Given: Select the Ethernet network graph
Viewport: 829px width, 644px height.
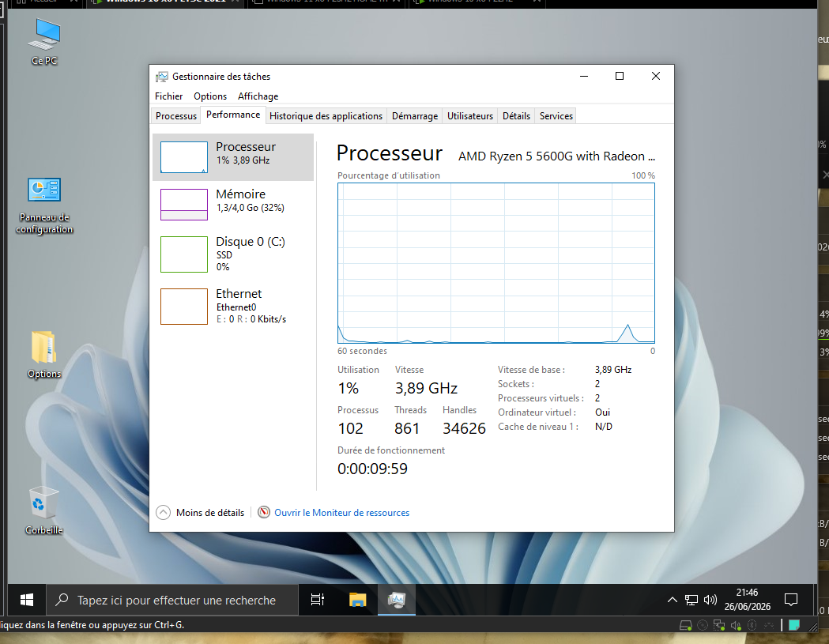Looking at the screenshot, I should (184, 307).
